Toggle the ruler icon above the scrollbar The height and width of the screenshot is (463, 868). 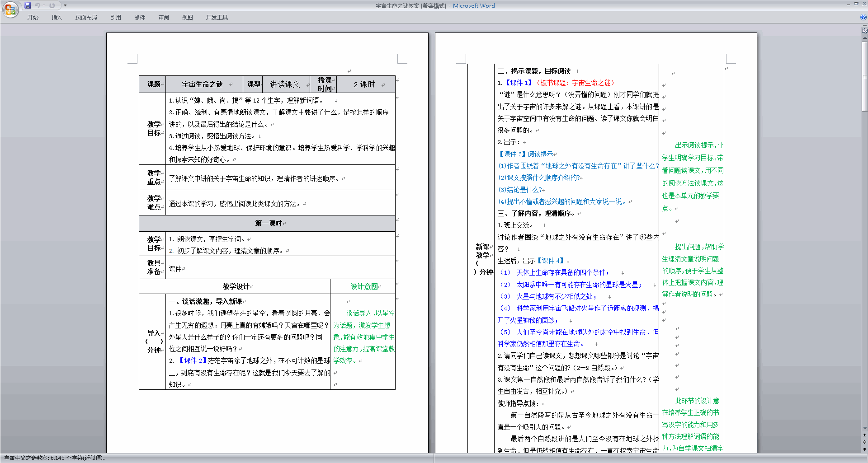[864, 31]
